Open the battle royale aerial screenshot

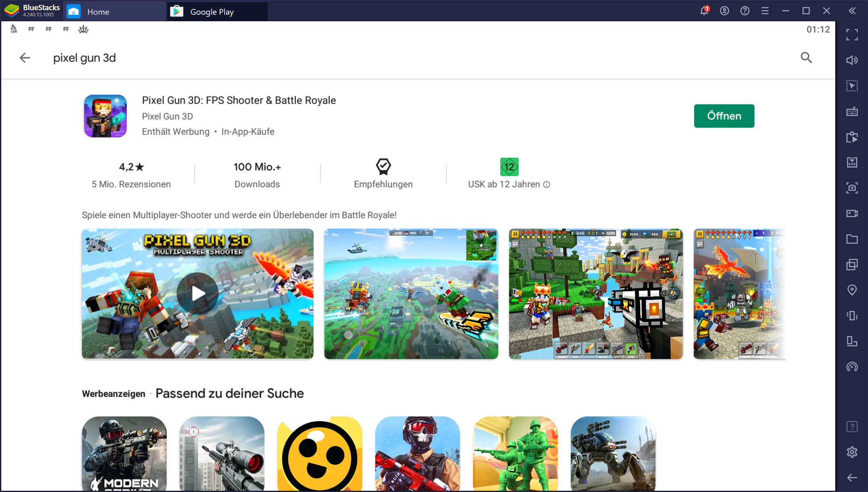pyautogui.click(x=411, y=293)
